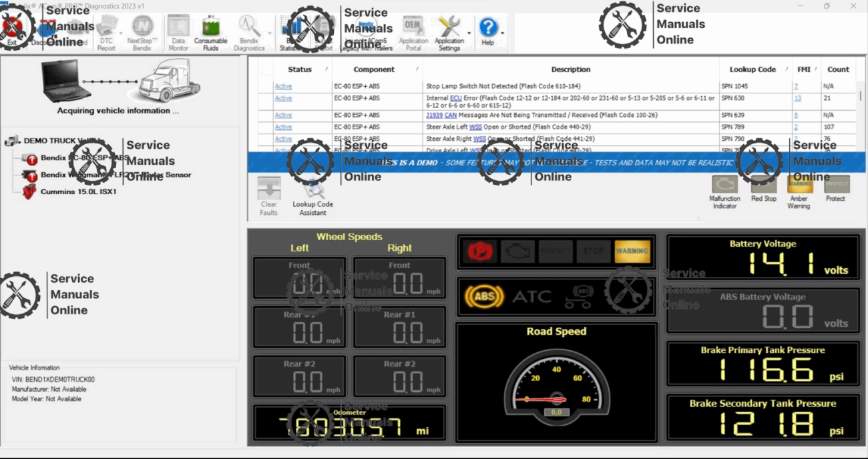
Task: Click the Description column header
Action: [x=571, y=69]
